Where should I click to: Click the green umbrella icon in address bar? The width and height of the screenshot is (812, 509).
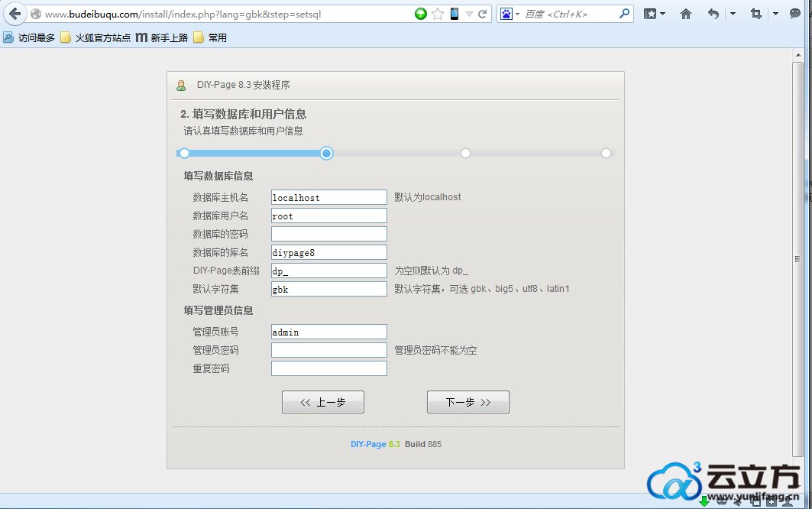point(420,14)
